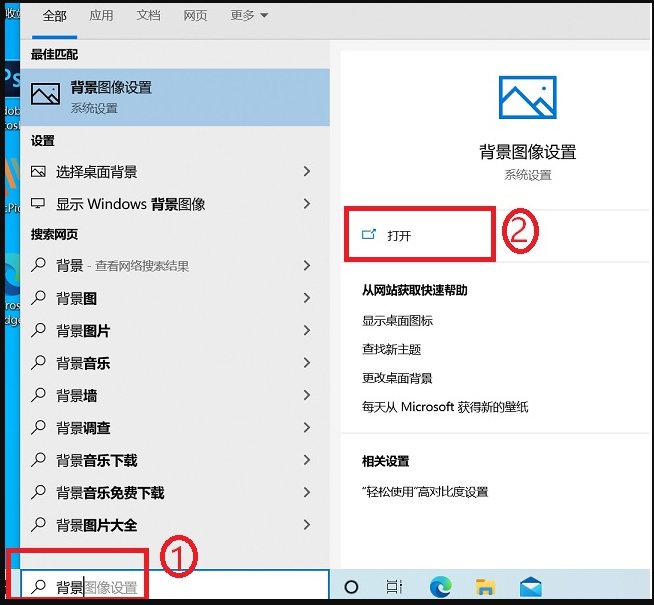Open the 更多 dropdown

(249, 15)
